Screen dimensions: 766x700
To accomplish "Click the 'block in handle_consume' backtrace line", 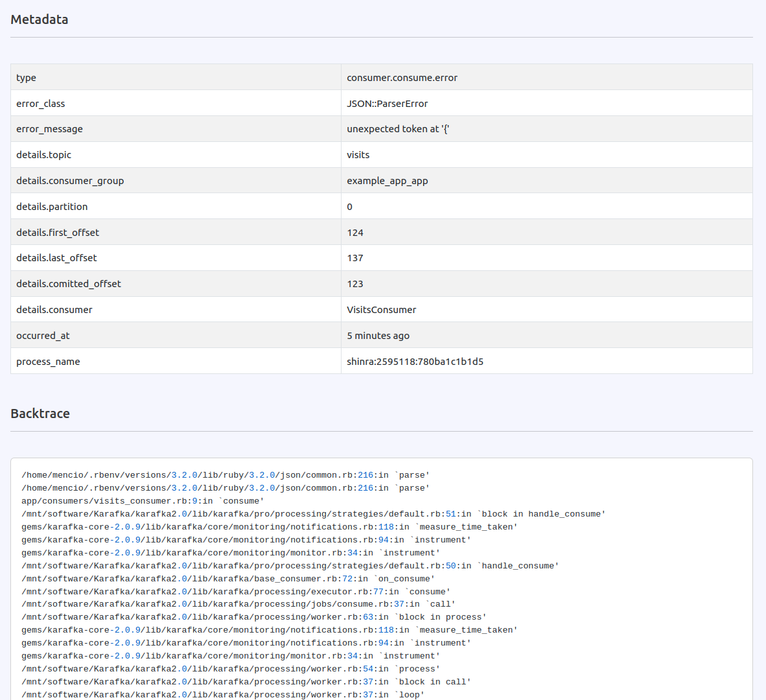I will coord(314,514).
